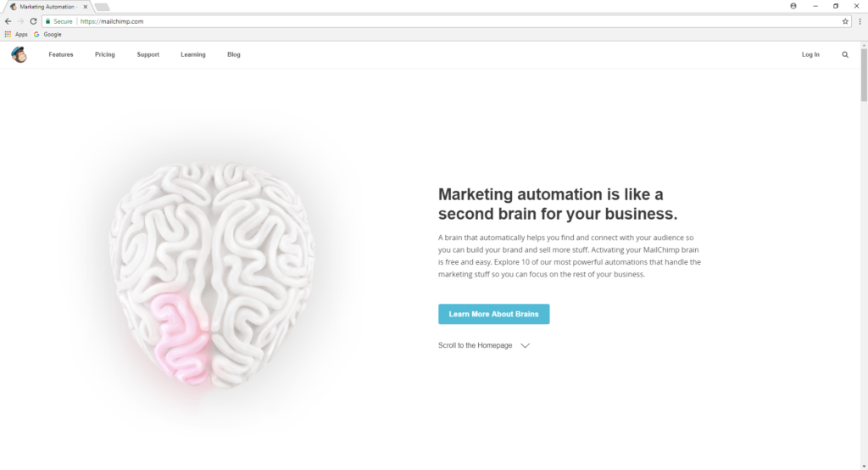Image resolution: width=868 pixels, height=470 pixels.
Task: Click Learn More About Brains button
Action: [x=494, y=314]
